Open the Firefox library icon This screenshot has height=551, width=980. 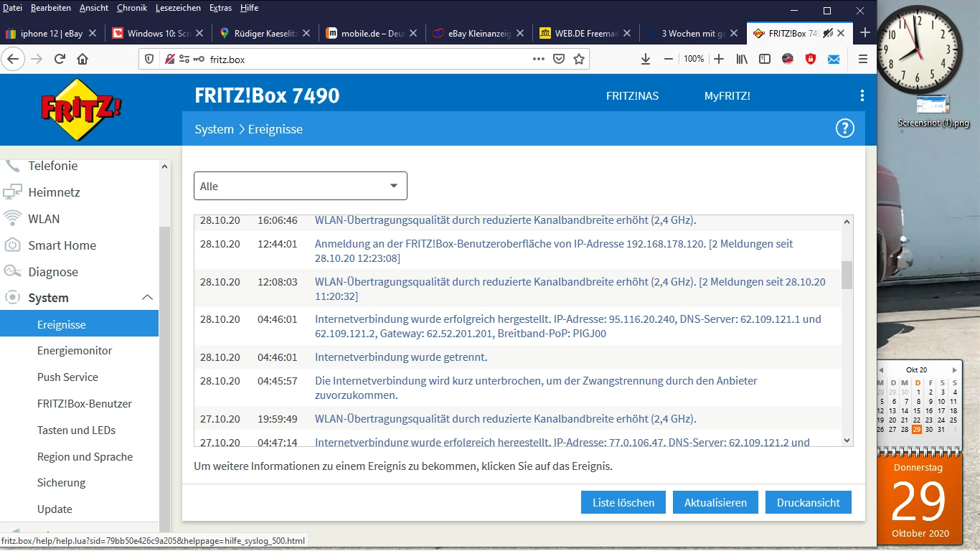point(742,59)
